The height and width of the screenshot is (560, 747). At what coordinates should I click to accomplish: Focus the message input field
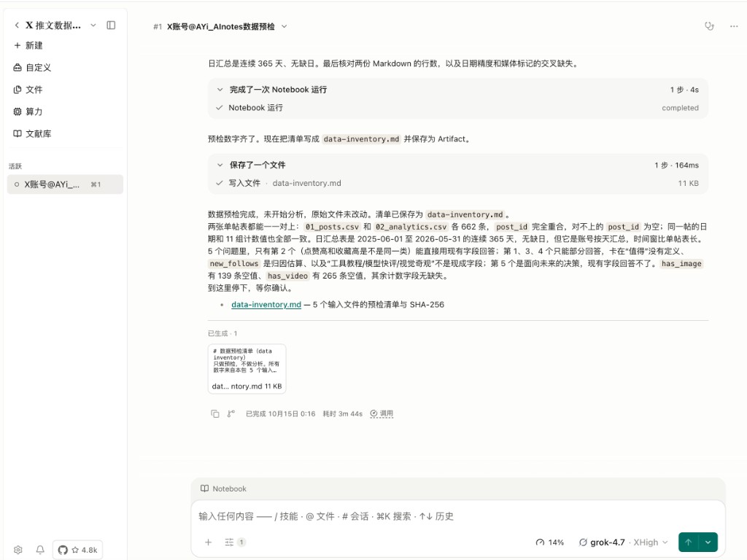coord(458,516)
